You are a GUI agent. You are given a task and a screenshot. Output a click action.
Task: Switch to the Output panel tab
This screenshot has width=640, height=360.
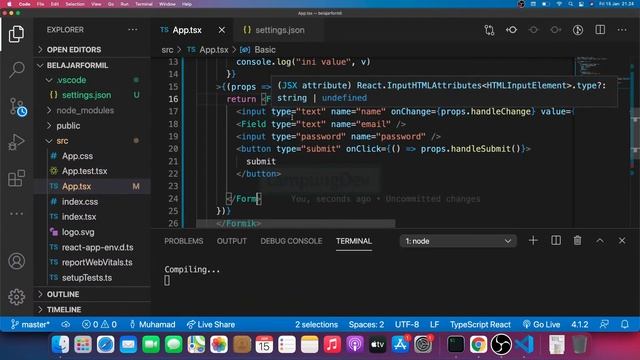click(231, 241)
